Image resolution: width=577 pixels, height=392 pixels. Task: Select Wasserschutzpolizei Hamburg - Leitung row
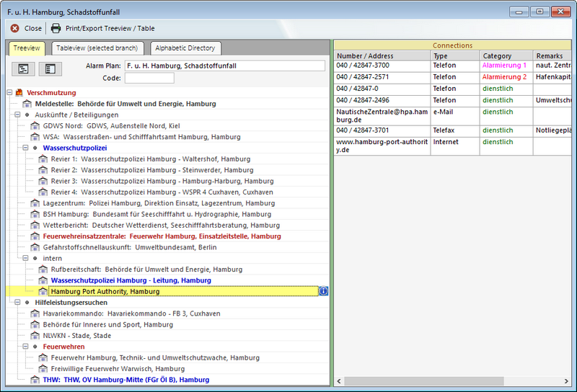(131, 280)
